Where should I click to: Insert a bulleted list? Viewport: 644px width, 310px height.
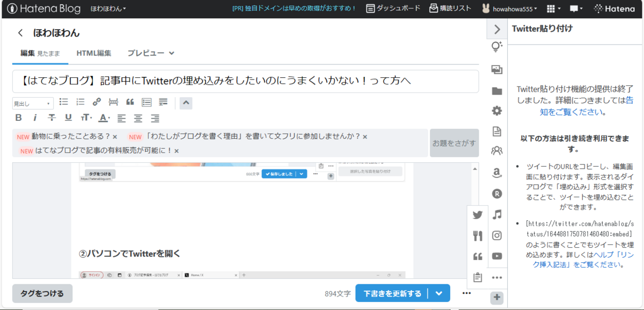tap(64, 102)
